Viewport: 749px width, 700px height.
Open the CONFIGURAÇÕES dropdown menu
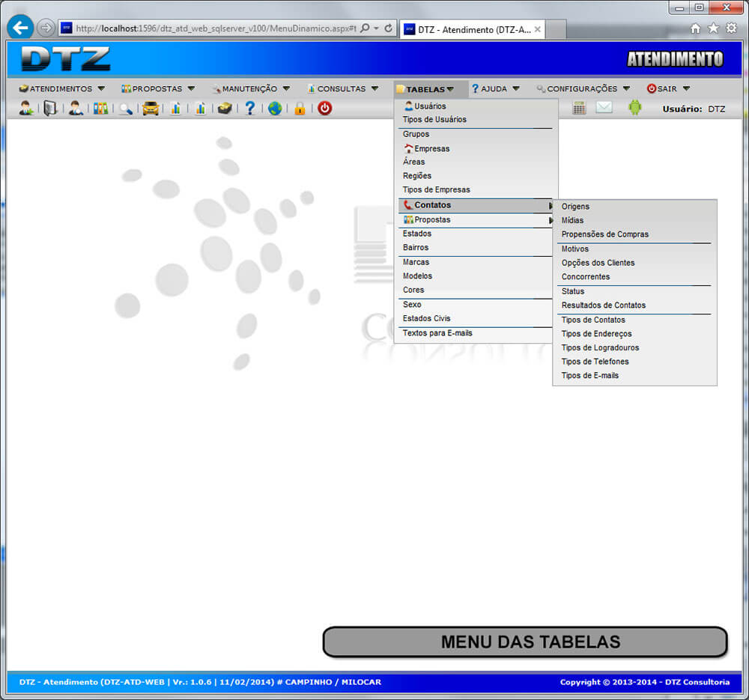tap(583, 89)
